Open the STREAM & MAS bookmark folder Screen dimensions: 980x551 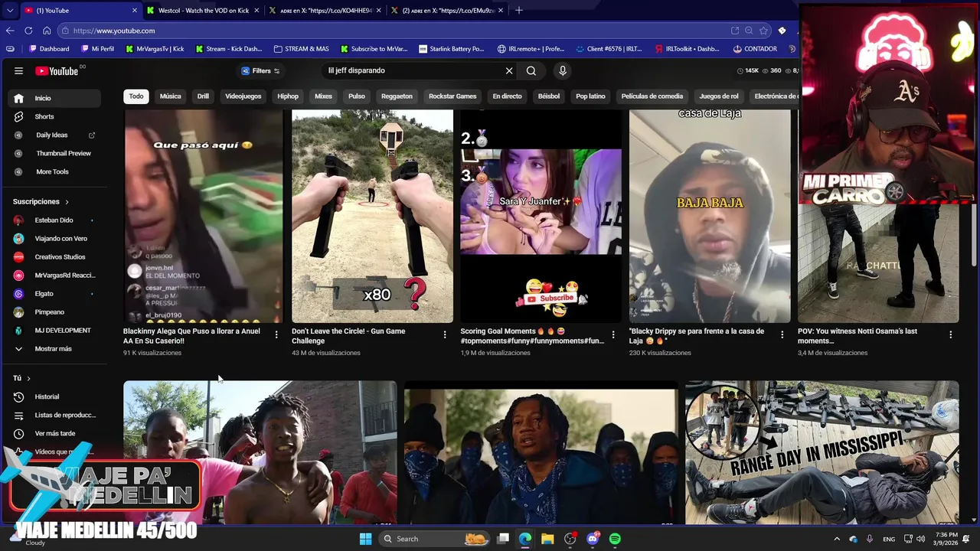tap(301, 49)
